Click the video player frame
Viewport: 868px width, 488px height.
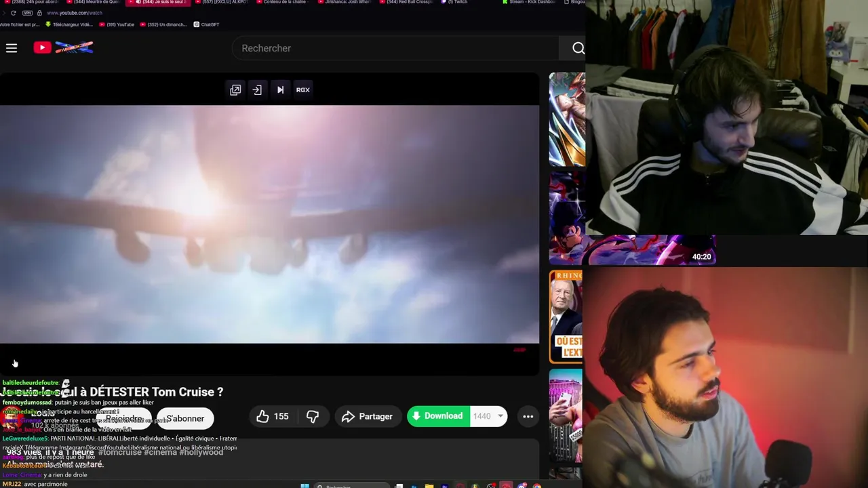(x=269, y=224)
